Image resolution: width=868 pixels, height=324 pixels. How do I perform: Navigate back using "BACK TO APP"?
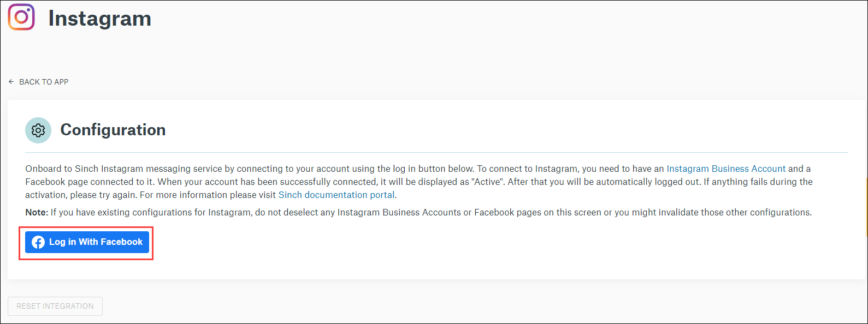point(43,81)
